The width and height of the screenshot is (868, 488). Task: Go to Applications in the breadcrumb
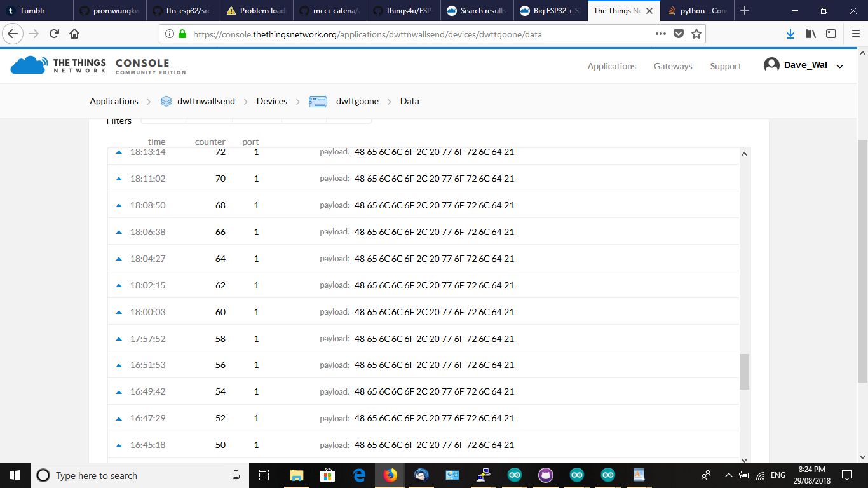coord(114,101)
